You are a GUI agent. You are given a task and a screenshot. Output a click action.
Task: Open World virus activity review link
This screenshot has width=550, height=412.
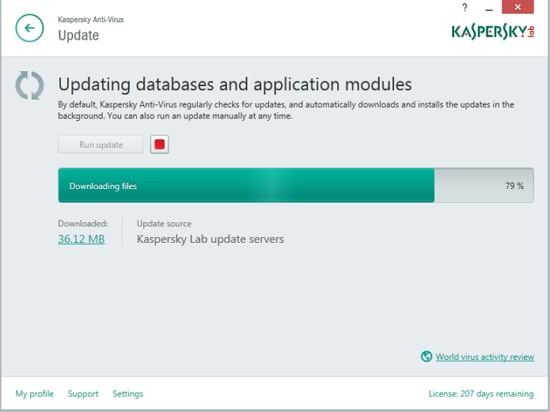485,357
